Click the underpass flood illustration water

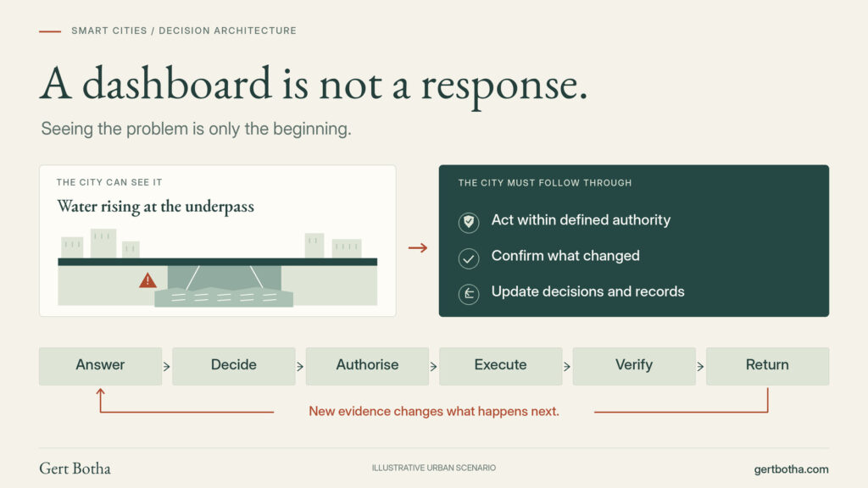click(224, 297)
